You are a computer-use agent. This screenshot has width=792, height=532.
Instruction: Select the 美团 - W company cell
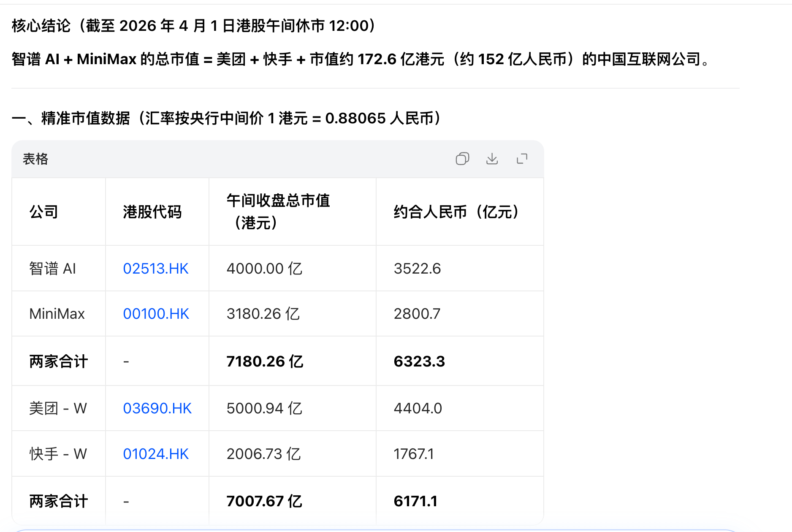tap(58, 408)
